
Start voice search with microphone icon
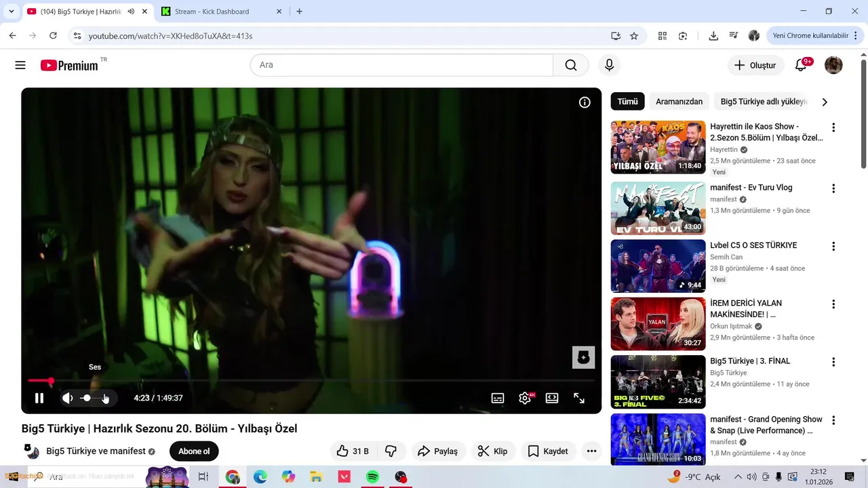pos(609,65)
